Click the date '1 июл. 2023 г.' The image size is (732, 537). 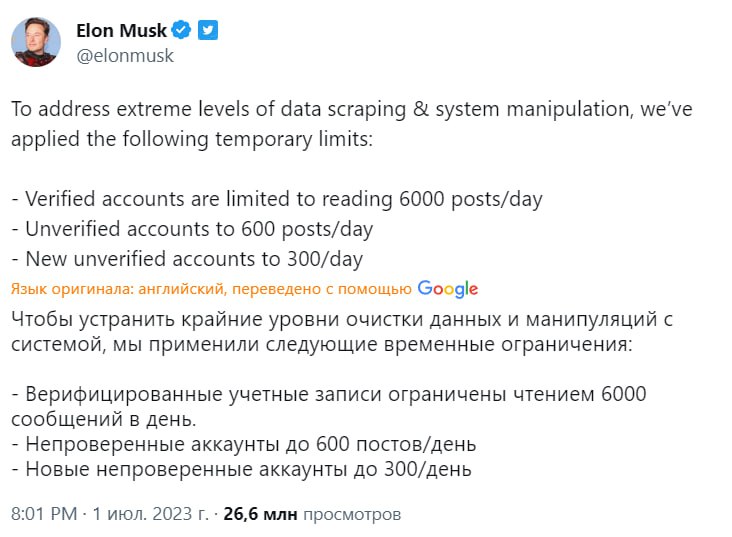(149, 514)
